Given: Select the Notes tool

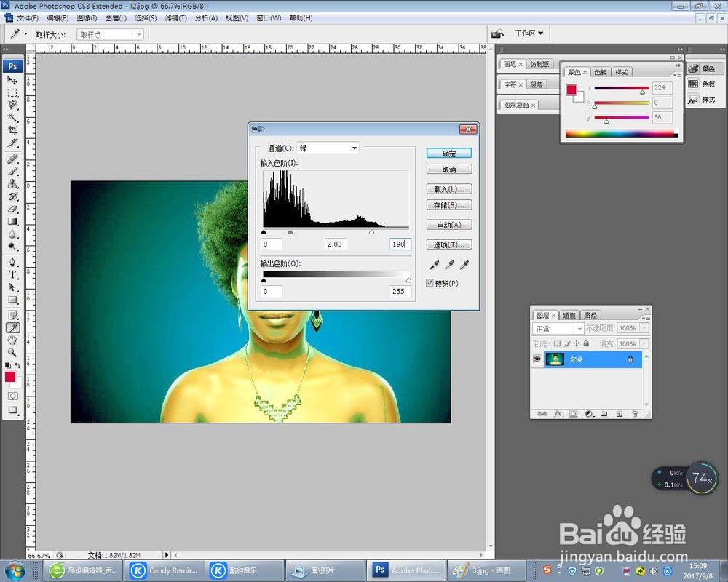Looking at the screenshot, I should coord(12,316).
